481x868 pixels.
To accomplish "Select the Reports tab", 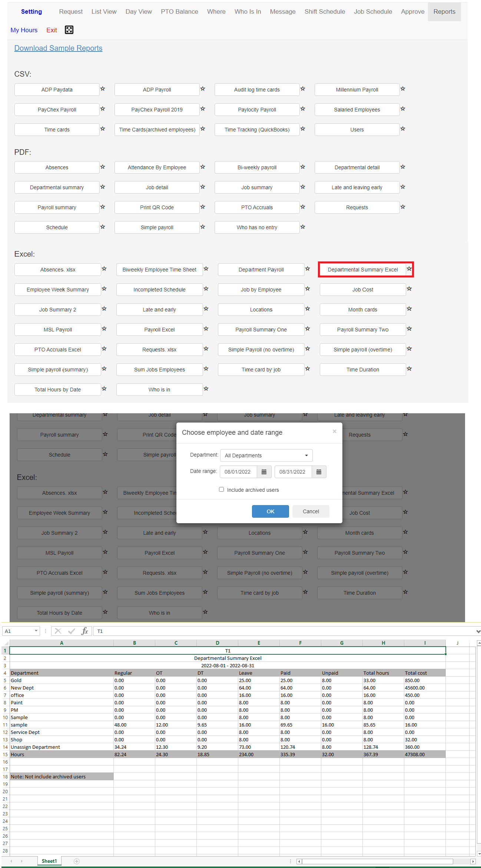I will [444, 11].
